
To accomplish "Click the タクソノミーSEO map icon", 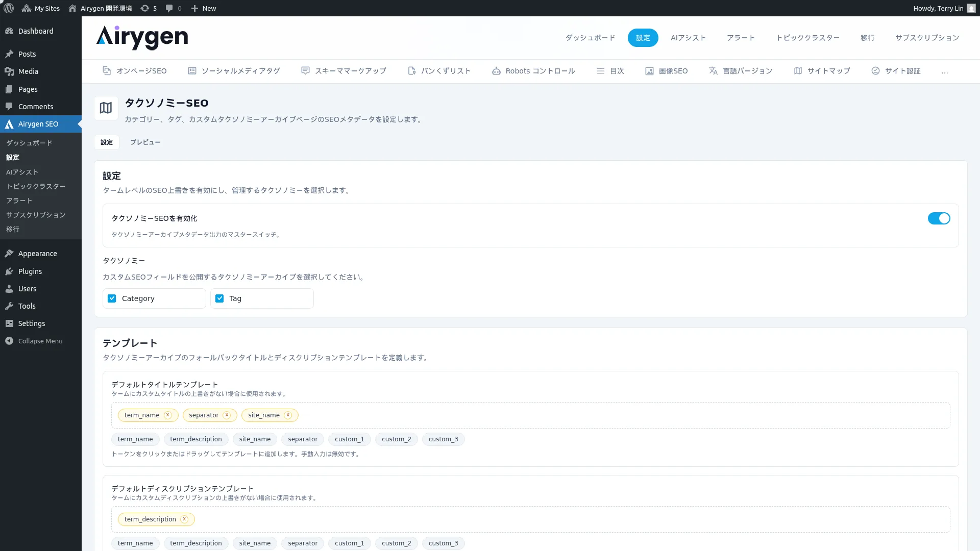I will coord(106,108).
